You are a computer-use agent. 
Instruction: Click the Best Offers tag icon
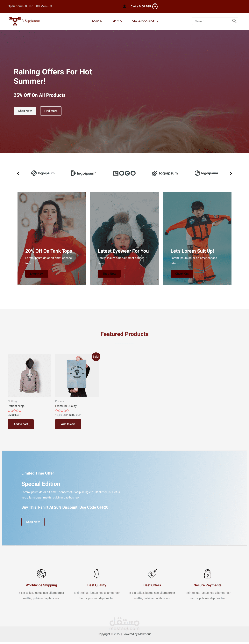coord(152,573)
